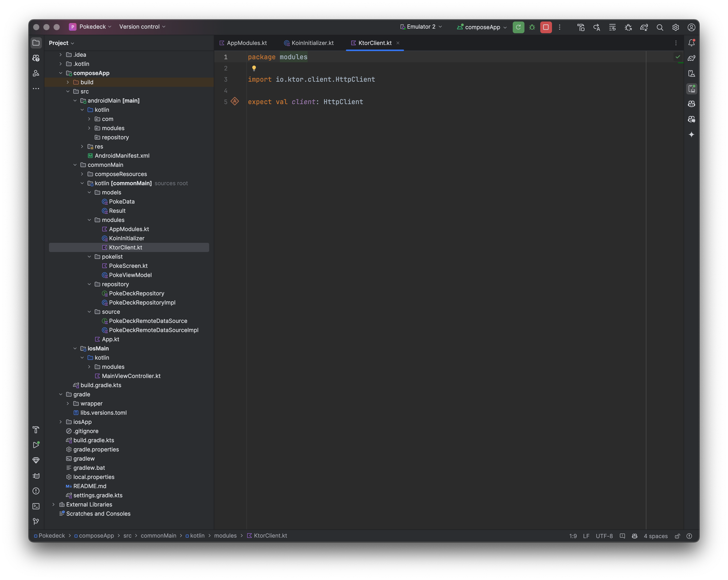Toggle the Project tool window button

[36, 43]
